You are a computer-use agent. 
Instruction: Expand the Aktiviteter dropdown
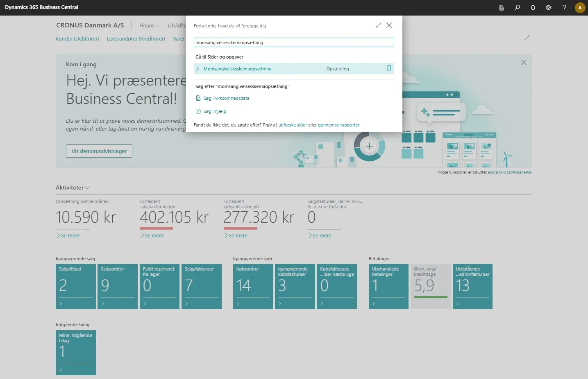[73, 187]
